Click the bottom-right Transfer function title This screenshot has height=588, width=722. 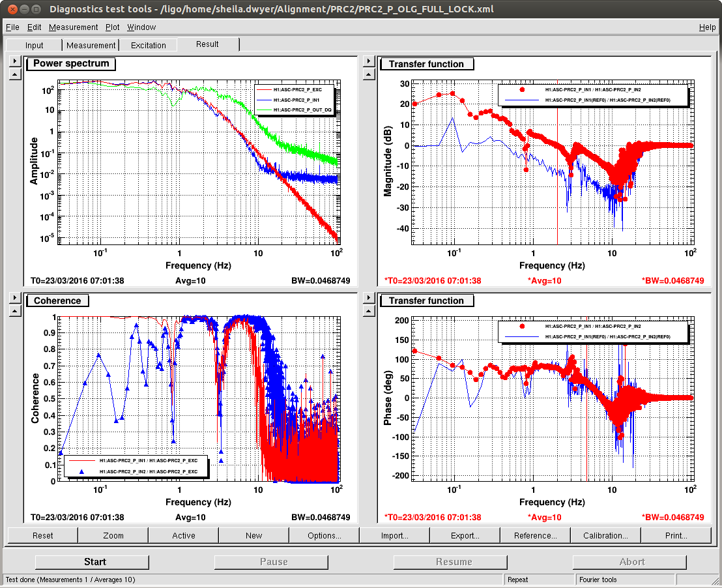[426, 301]
